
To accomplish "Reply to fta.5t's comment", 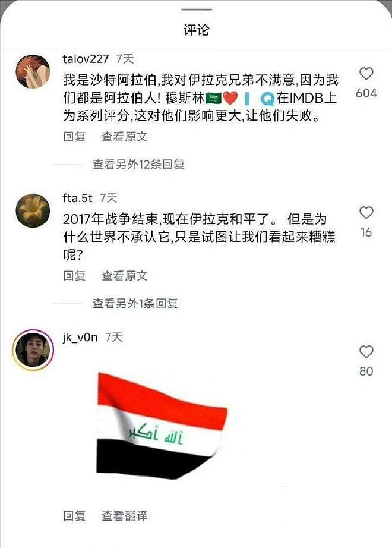I will (74, 275).
